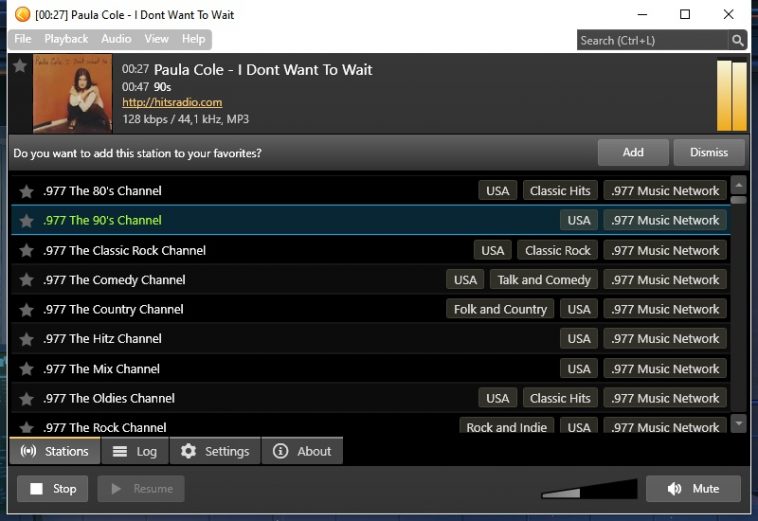Viewport: 758px width, 521px height.
Task: Star the .977 The Comedy Channel
Action: coord(27,280)
